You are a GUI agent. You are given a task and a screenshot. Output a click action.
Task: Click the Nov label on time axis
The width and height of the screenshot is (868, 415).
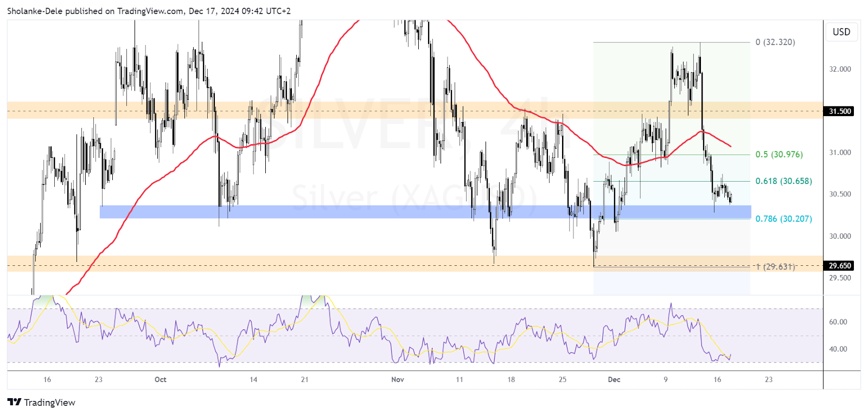point(398,380)
